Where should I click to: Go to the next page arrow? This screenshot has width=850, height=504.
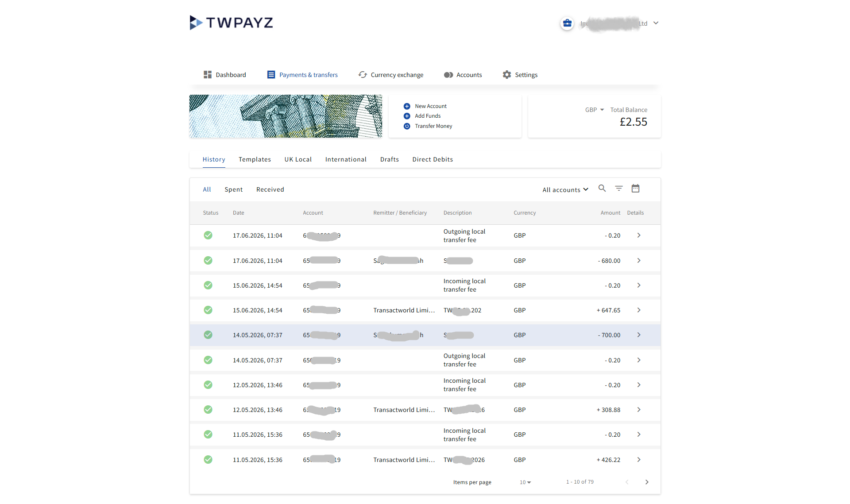tap(647, 482)
